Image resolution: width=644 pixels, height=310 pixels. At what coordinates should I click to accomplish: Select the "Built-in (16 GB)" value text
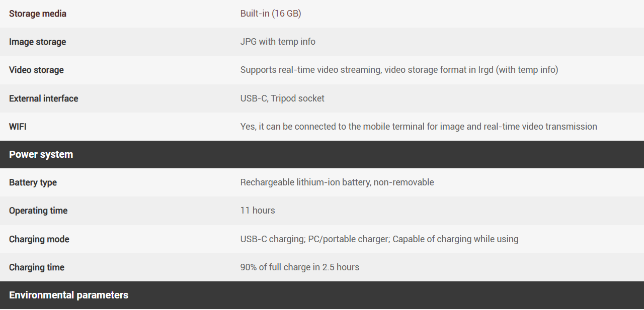[271, 14]
